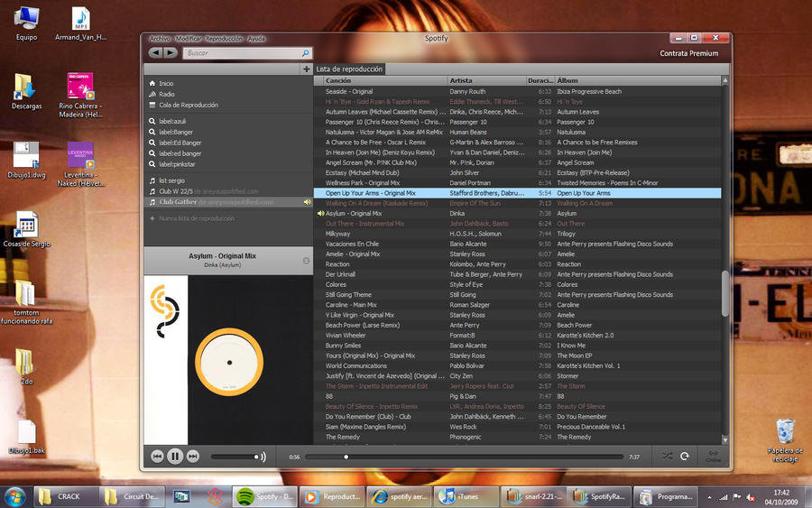The height and width of the screenshot is (508, 812).
Task: Open the Archivo menu
Action: coord(160,39)
